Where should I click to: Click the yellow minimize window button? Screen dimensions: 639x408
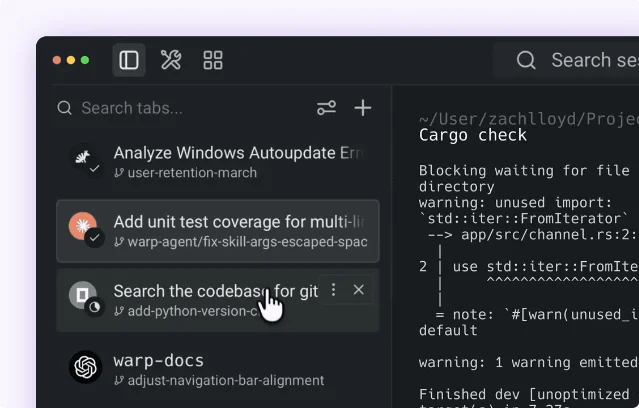71,60
